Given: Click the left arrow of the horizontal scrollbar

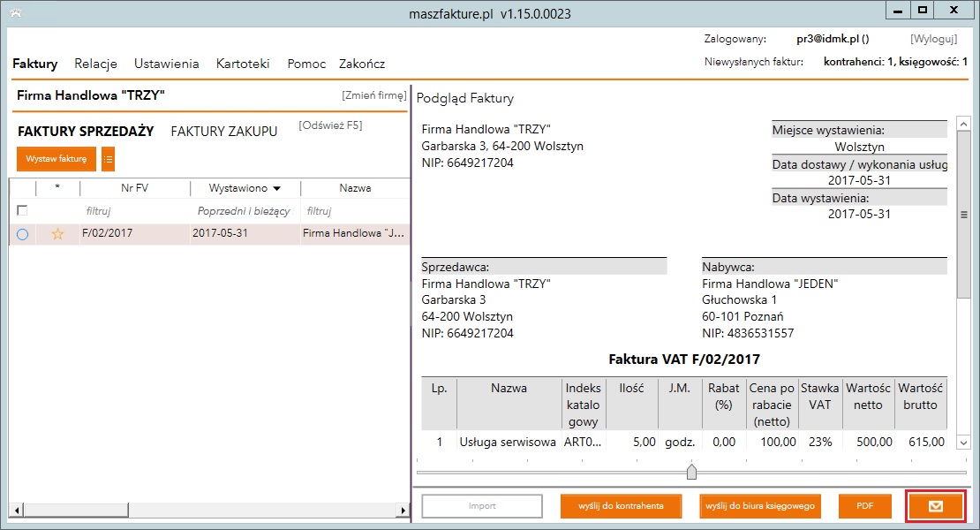Looking at the screenshot, I should [x=17, y=511].
